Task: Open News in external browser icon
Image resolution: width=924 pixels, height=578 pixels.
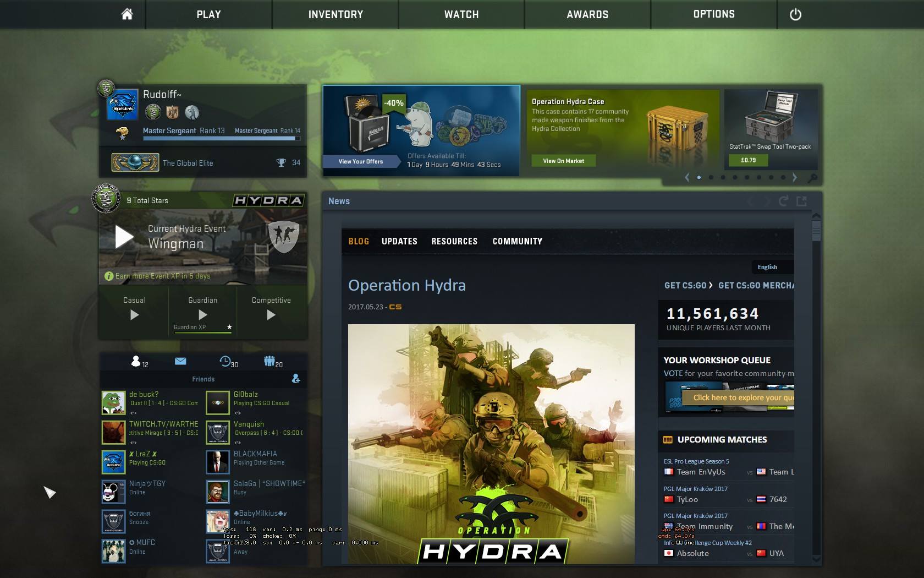Action: (802, 201)
